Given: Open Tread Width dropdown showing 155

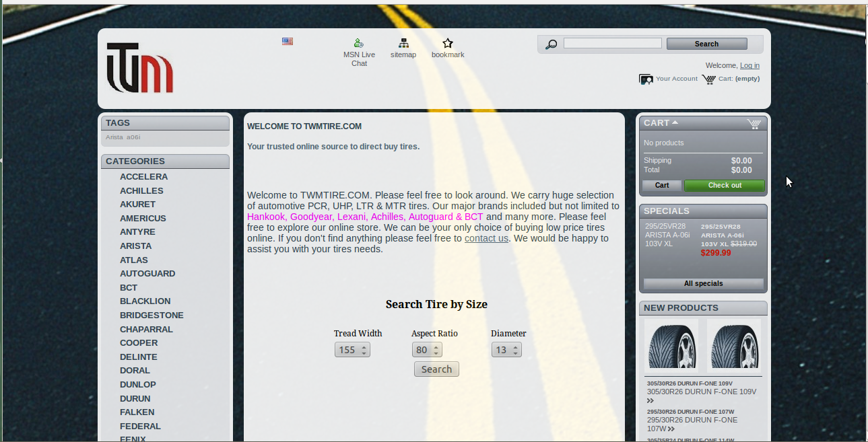Looking at the screenshot, I should click(352, 350).
